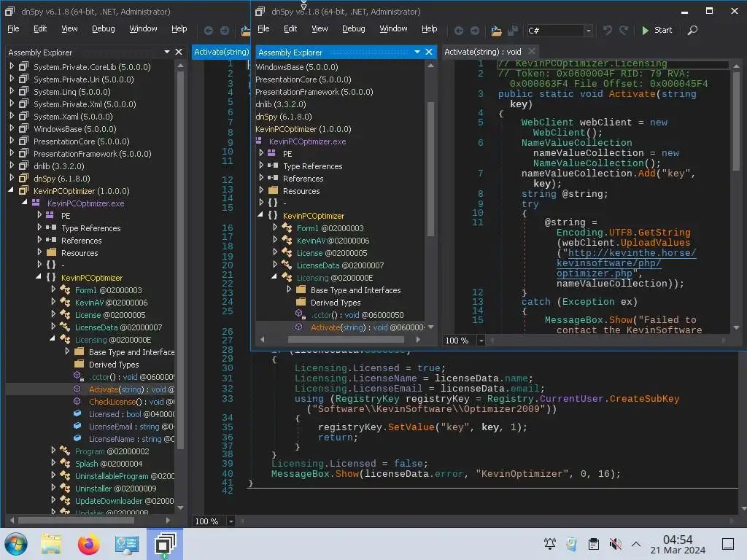Select Derived Types folder in front explorer
This screenshot has height=560, width=747.
pyautogui.click(x=336, y=303)
